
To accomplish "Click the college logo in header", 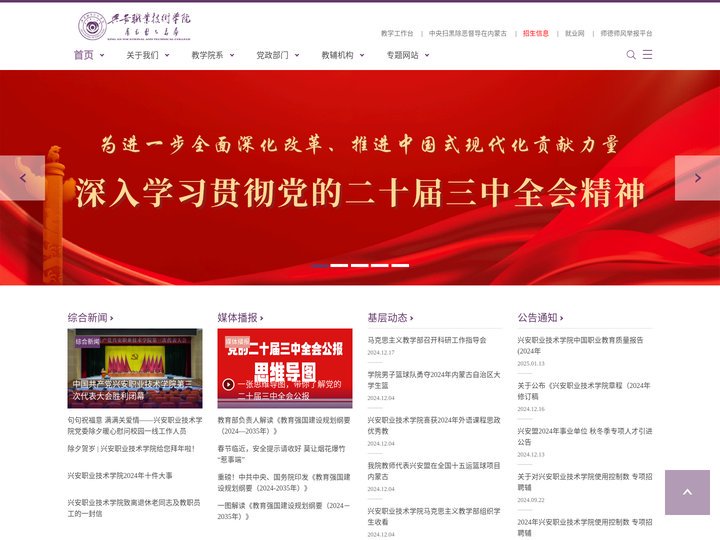I will coord(134,26).
